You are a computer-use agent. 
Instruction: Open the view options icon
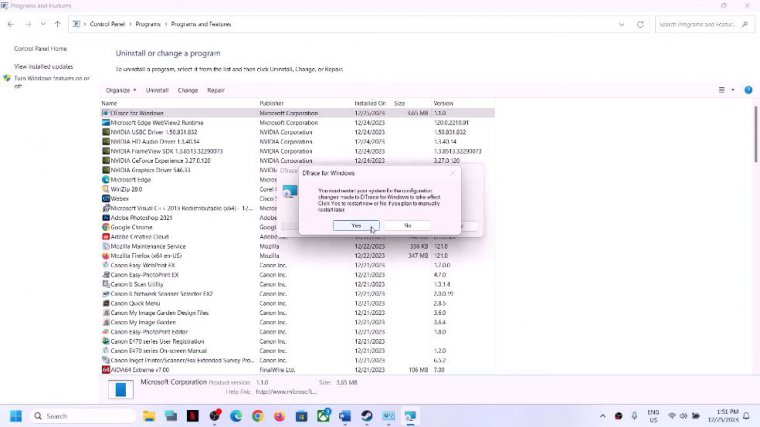tap(722, 90)
